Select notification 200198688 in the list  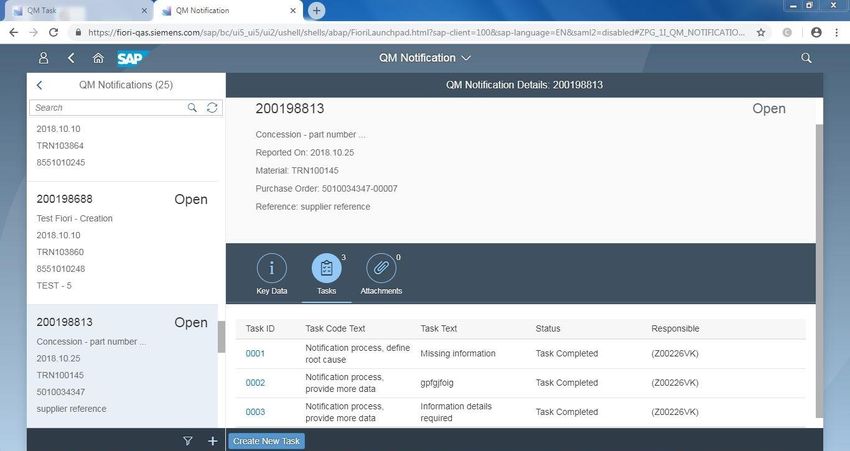[123, 242]
